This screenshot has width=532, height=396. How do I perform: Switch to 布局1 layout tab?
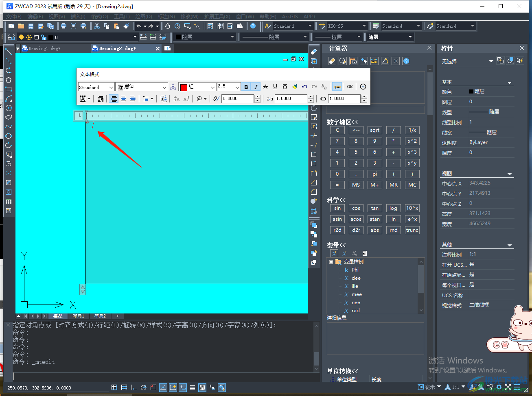pyautogui.click(x=79, y=316)
